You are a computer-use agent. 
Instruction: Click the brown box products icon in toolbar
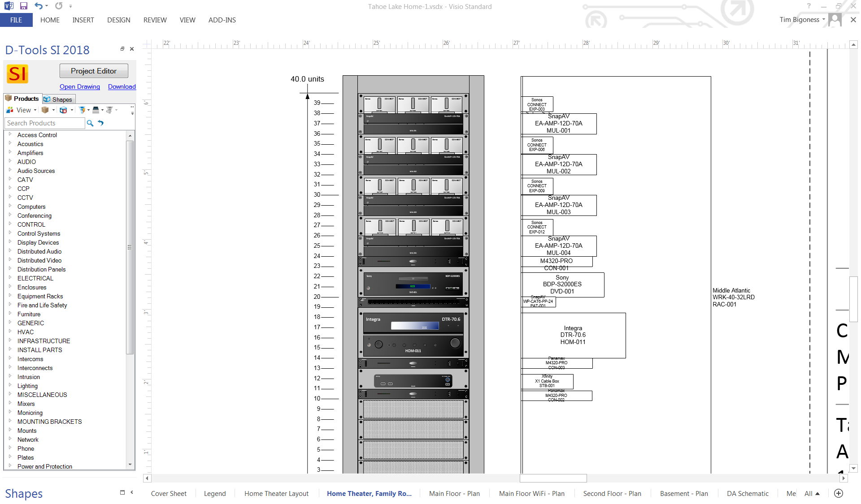[x=45, y=110]
